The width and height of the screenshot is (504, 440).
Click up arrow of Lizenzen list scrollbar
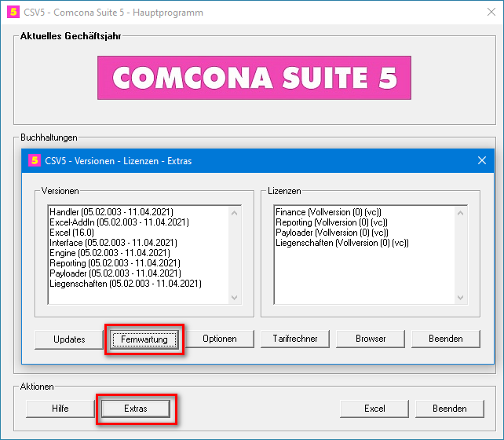coord(460,213)
